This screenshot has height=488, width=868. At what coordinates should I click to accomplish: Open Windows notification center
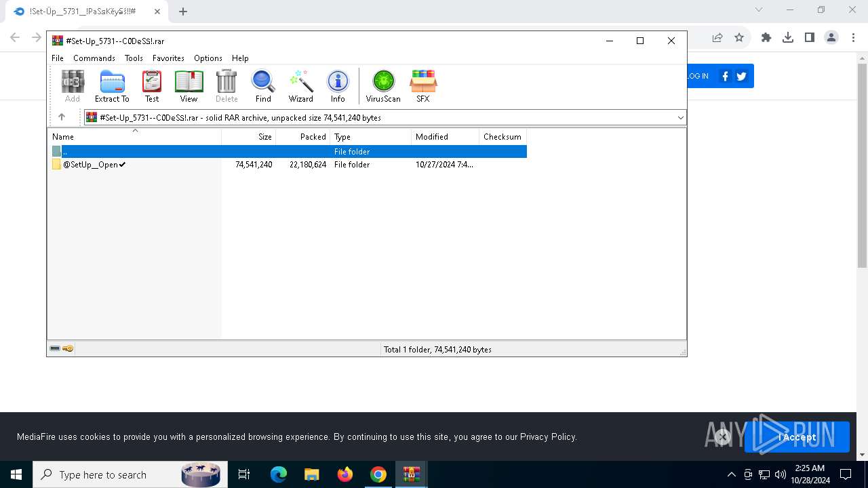pyautogui.click(x=846, y=474)
